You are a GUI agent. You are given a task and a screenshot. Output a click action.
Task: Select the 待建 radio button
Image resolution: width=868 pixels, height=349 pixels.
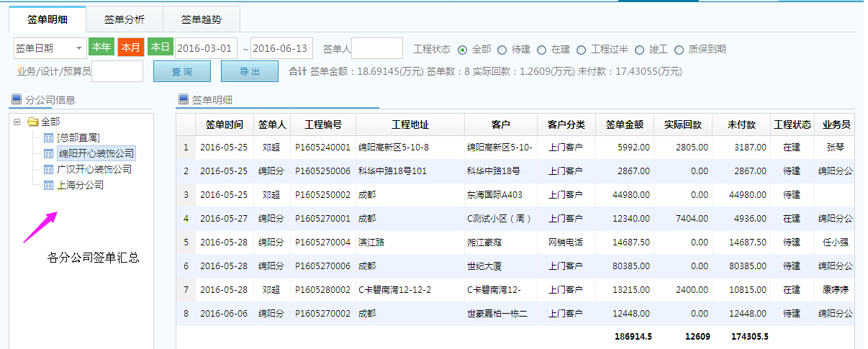pos(502,50)
